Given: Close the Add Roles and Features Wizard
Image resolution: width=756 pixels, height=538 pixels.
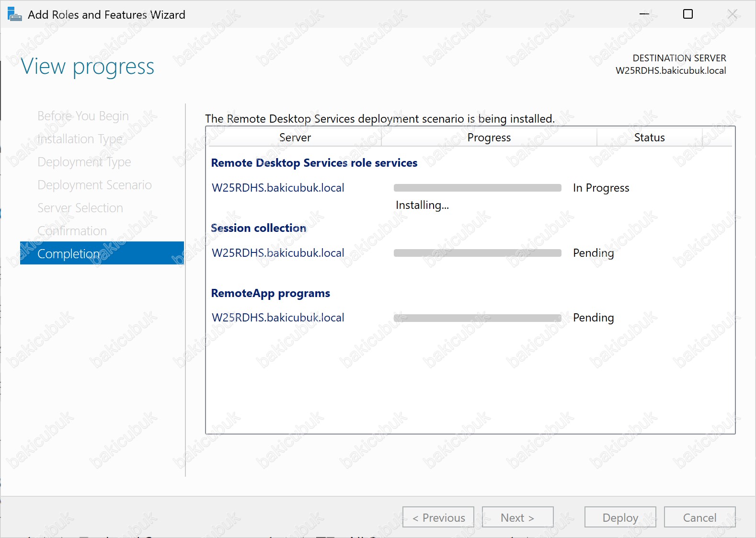Looking at the screenshot, I should click(732, 14).
